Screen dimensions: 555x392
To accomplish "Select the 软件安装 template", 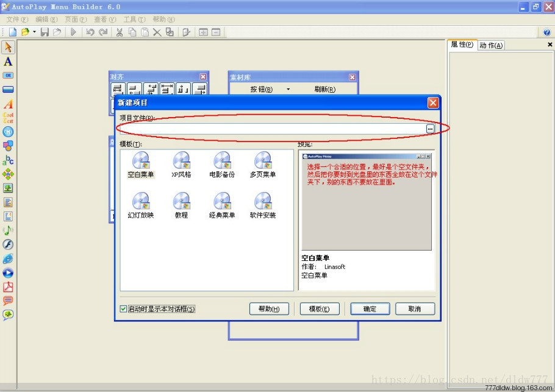I will [x=263, y=205].
